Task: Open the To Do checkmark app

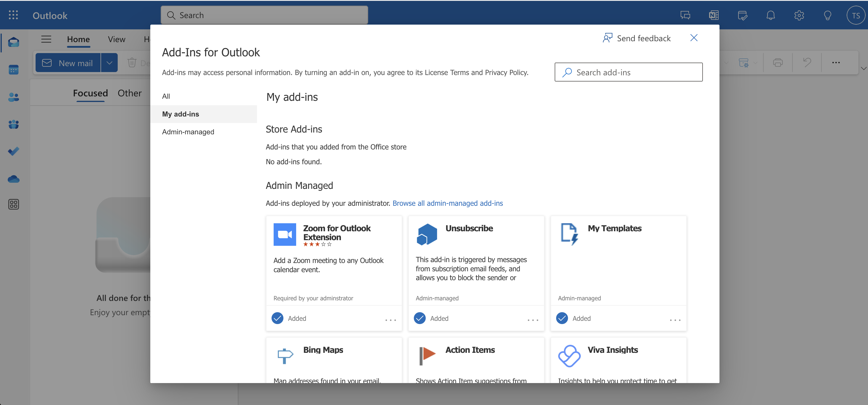Action: click(x=13, y=151)
